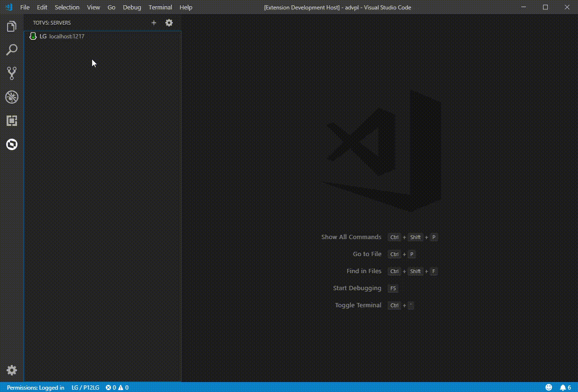The image size is (578, 392).
Task: Open the File menu
Action: tap(25, 7)
